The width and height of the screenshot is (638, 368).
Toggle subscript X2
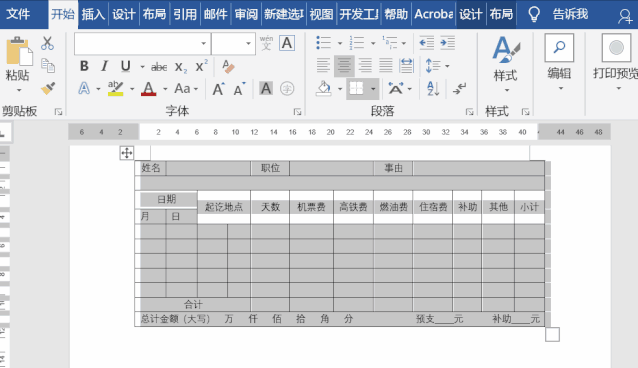[181, 67]
